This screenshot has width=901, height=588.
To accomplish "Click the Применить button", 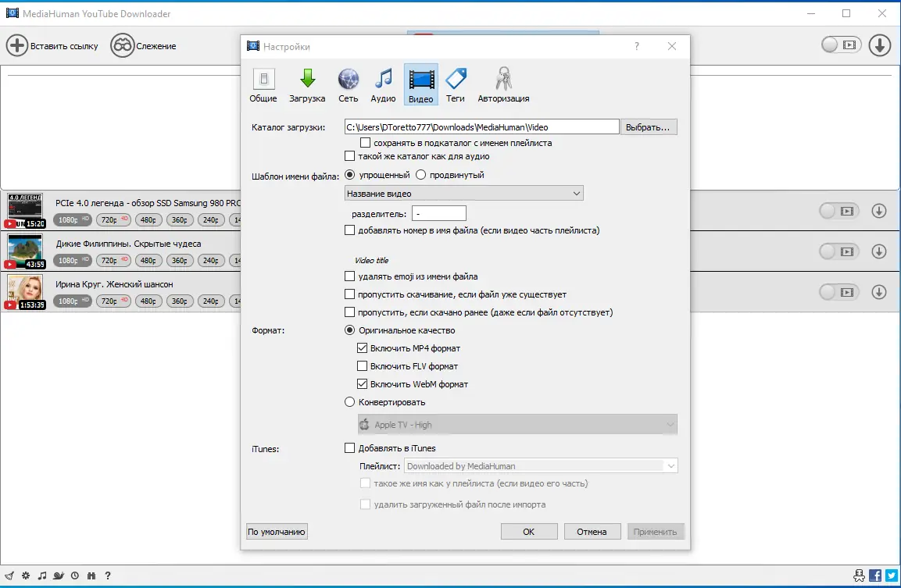I will 655,532.
